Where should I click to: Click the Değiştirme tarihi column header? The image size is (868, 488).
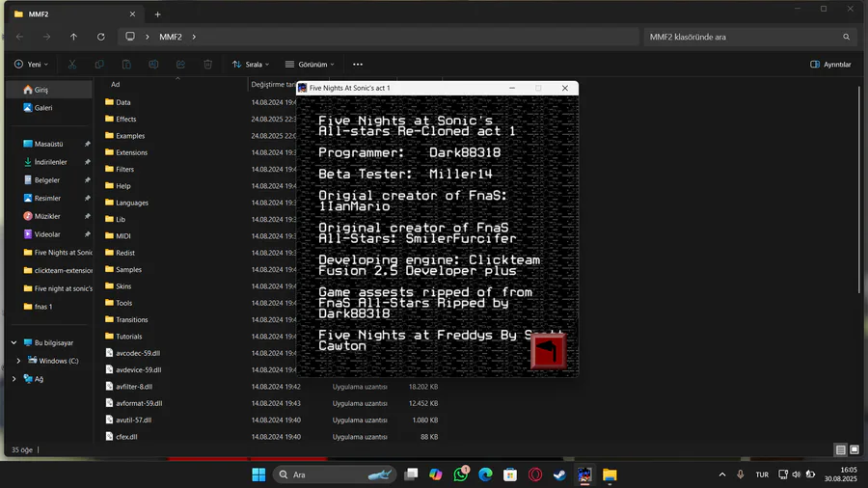point(272,84)
